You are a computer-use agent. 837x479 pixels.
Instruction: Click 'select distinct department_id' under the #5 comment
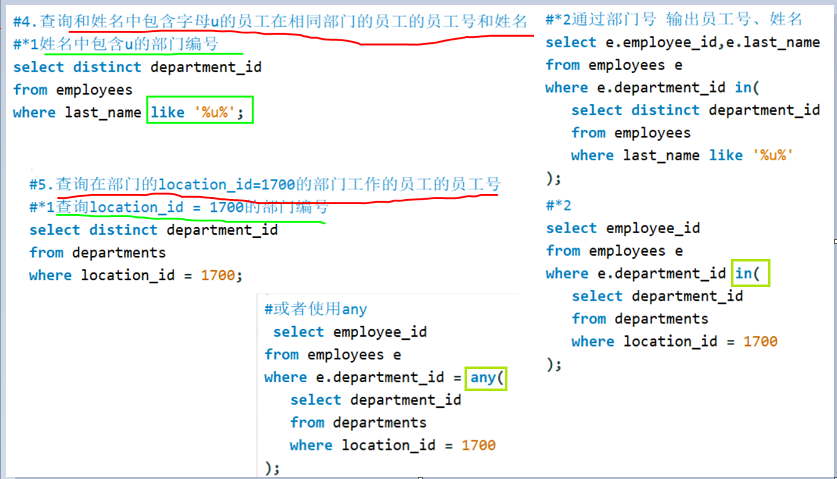(x=153, y=230)
